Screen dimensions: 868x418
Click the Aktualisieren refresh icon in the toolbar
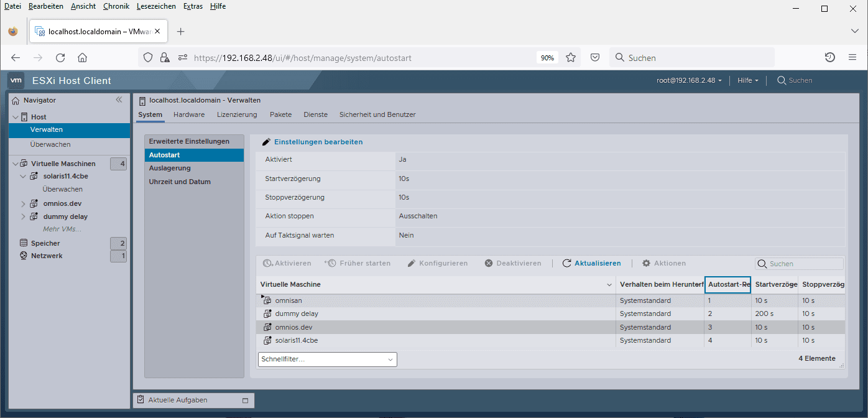pyautogui.click(x=566, y=263)
